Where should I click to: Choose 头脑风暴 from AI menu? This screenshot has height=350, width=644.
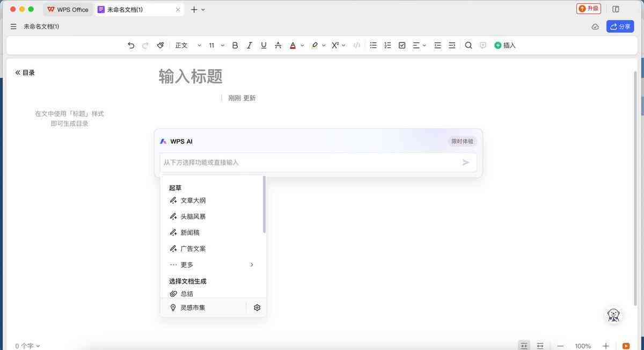213,216
